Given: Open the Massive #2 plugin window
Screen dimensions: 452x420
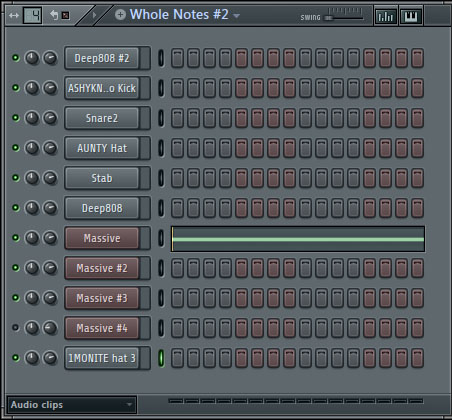Looking at the screenshot, I should point(102,268).
